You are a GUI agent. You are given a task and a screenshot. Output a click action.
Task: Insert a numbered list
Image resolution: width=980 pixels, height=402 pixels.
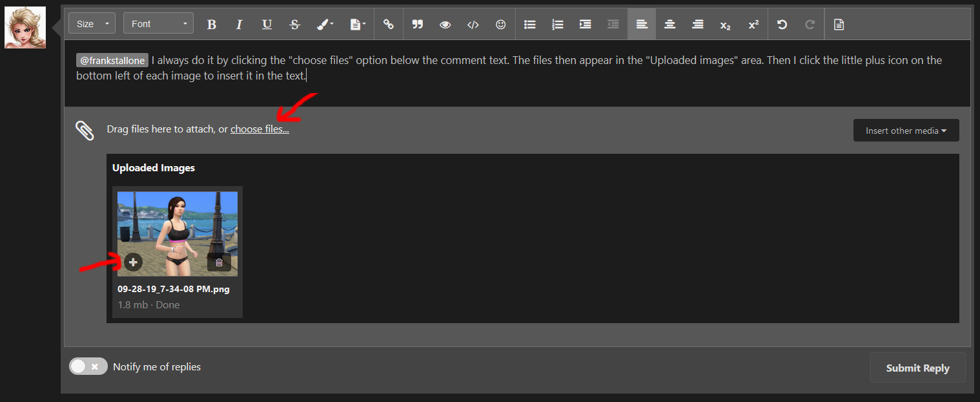pyautogui.click(x=558, y=25)
